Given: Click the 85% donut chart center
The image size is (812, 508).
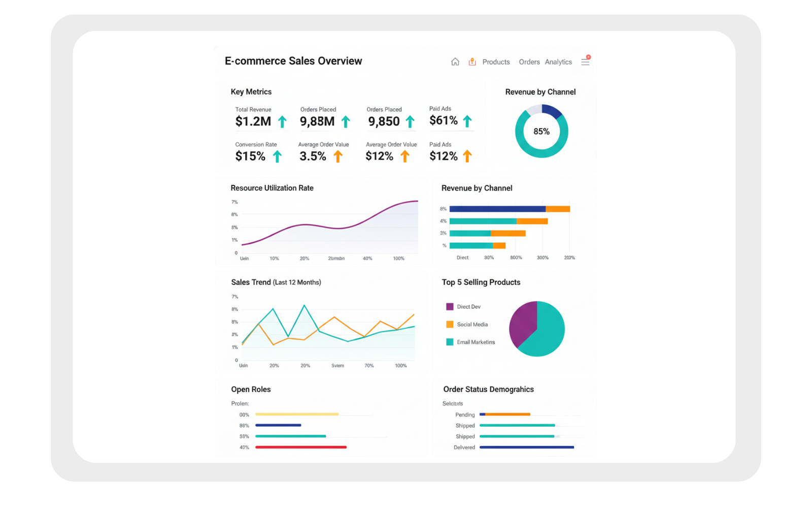Looking at the screenshot, I should click(542, 132).
